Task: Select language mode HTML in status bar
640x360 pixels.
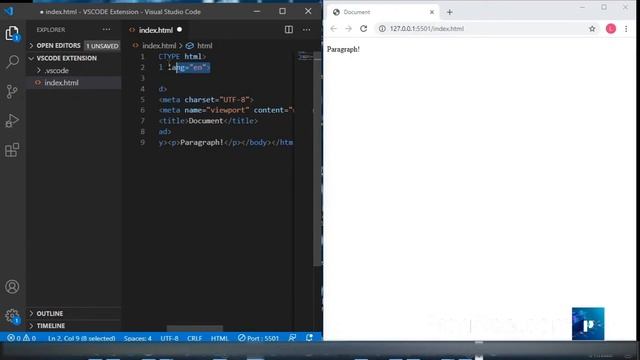Action: point(220,338)
